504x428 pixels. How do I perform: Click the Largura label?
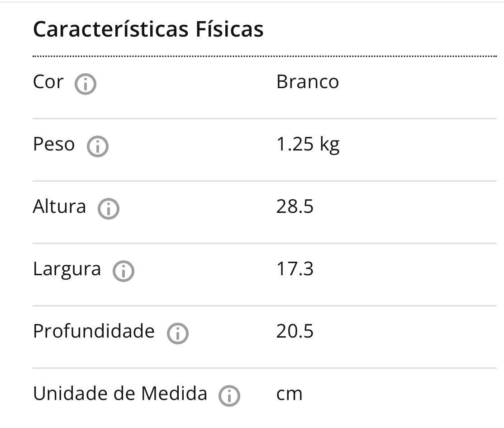67,269
